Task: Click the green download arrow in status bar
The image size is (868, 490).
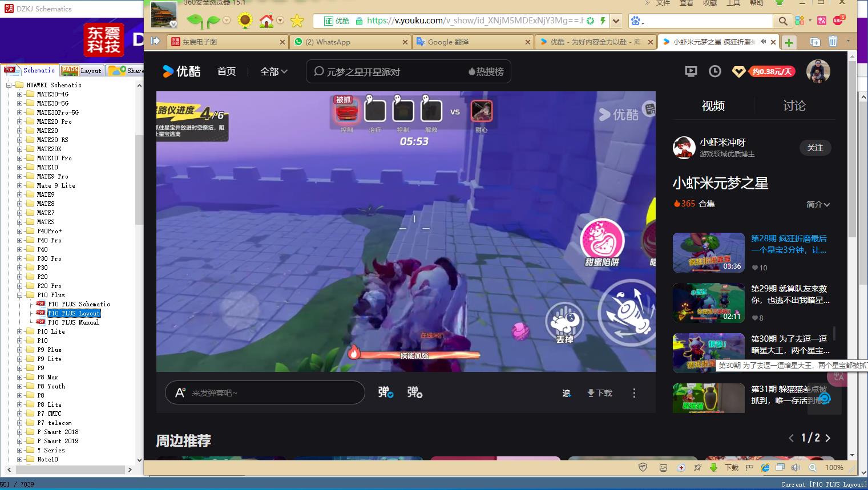Action: 713,467
